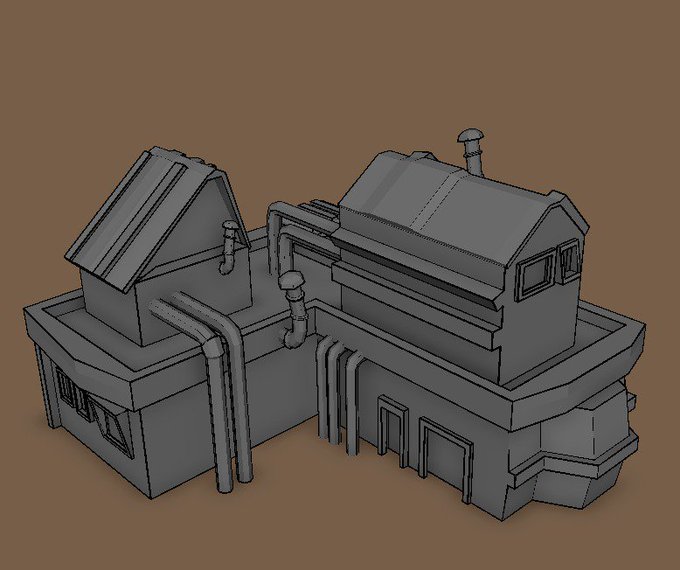Click the narrow entry door beside the garage door
Image resolution: width=680 pixels, height=570 pixels.
coord(393,430)
